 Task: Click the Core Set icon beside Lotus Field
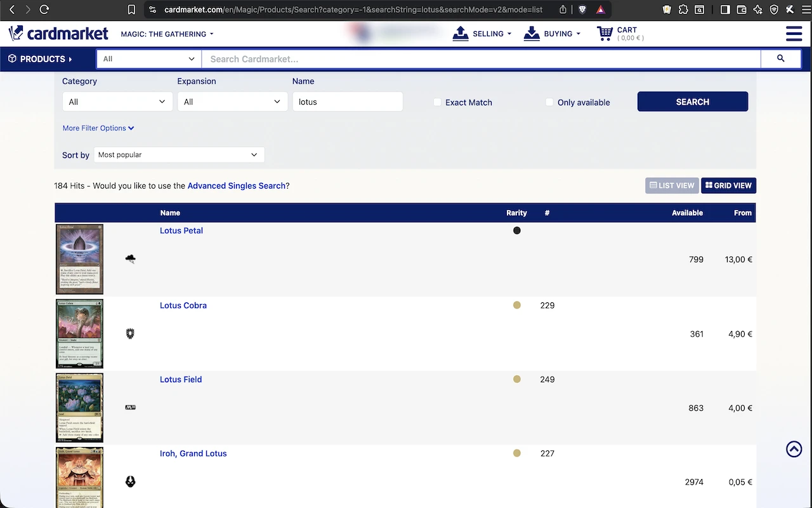click(130, 407)
